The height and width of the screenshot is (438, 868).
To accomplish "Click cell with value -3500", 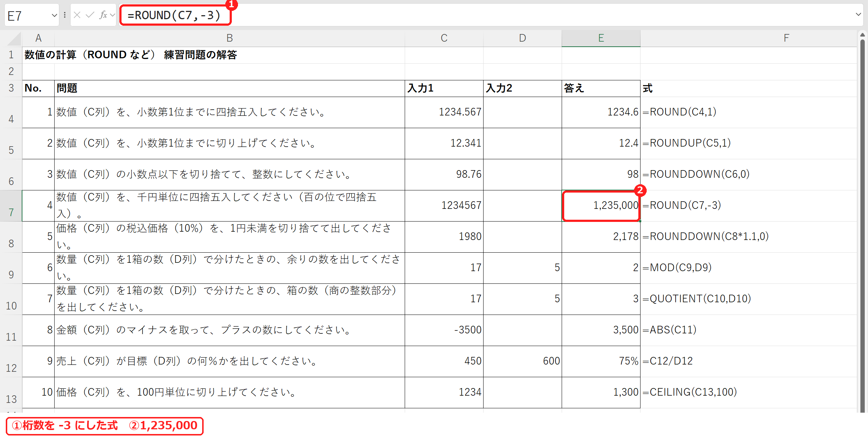I will pyautogui.click(x=444, y=330).
